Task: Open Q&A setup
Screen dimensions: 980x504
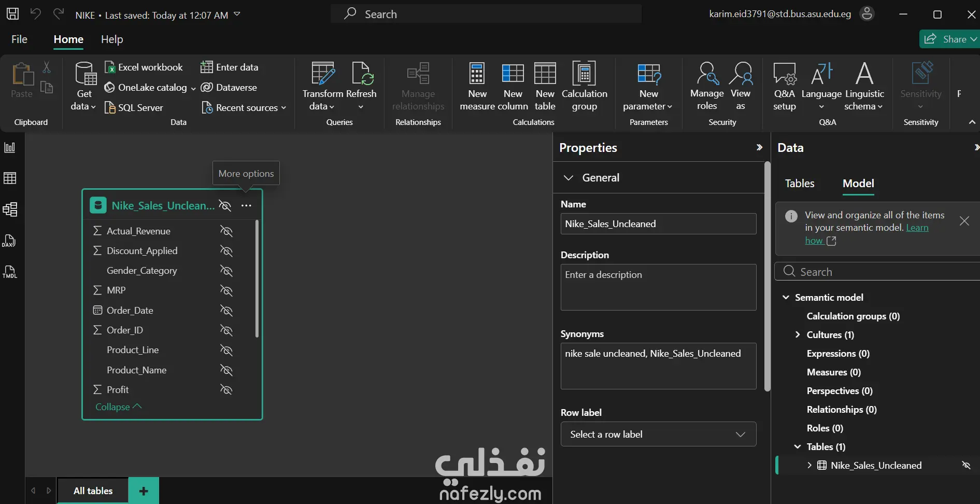Action: click(785, 86)
